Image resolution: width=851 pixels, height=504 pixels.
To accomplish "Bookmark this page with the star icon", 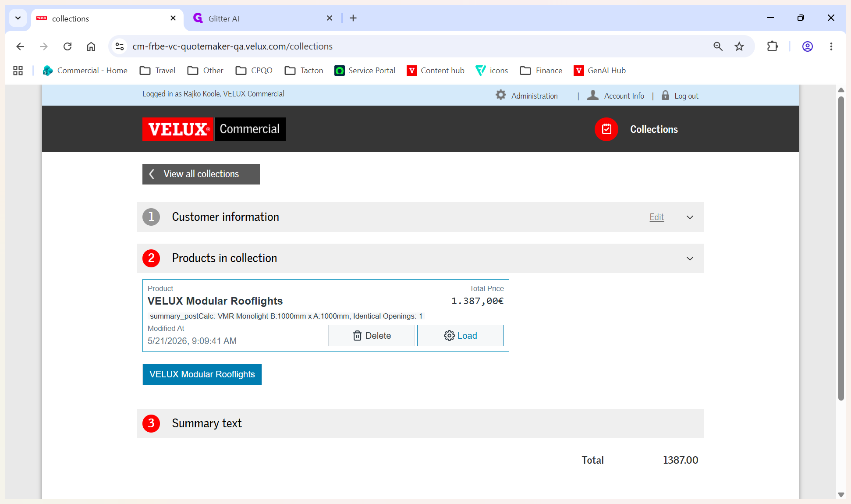I will pos(739,46).
